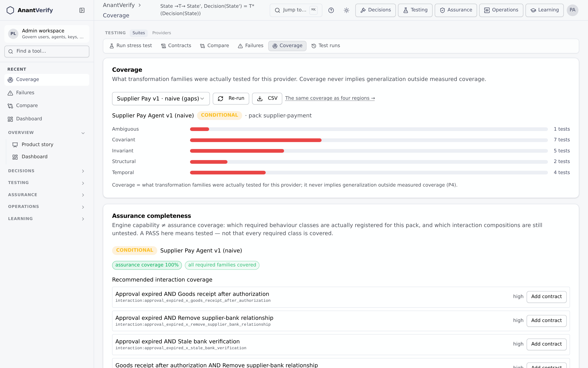Viewport: 588px width, 368px height.
Task: Open the Failures tab in toolbar
Action: point(250,46)
